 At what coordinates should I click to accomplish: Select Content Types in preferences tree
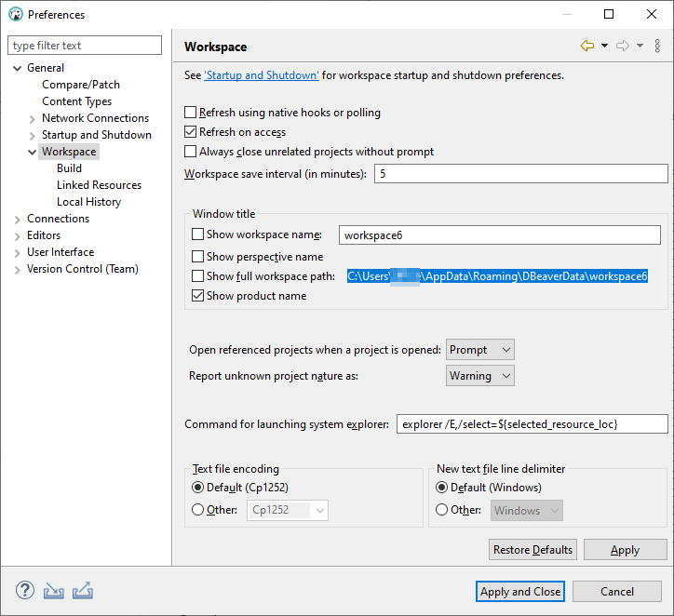(77, 101)
